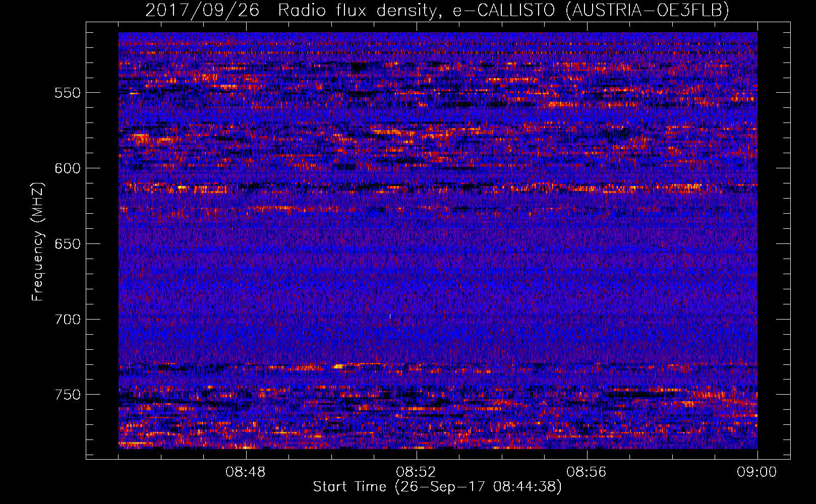Click the 550 frequency axis label
The width and height of the screenshot is (816, 504).
click(68, 93)
